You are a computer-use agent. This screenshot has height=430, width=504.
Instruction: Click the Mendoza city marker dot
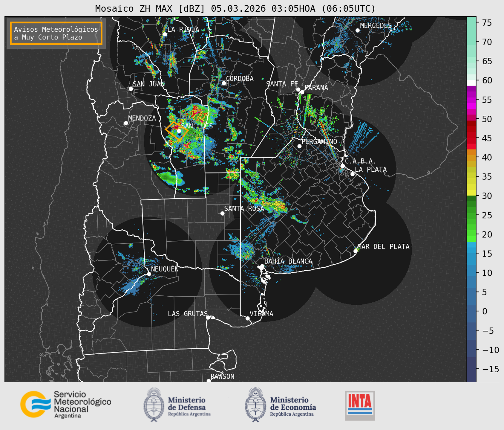pos(126,123)
